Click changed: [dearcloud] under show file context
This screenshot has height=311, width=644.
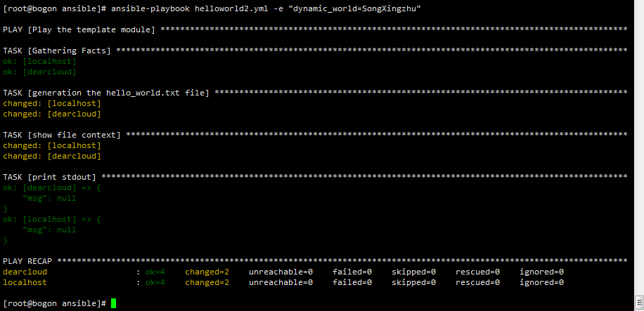coord(52,157)
